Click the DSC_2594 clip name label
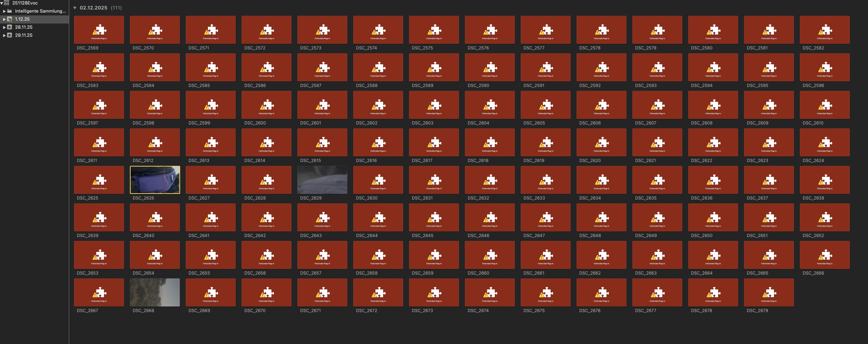The height and width of the screenshot is (344, 868). coord(702,86)
